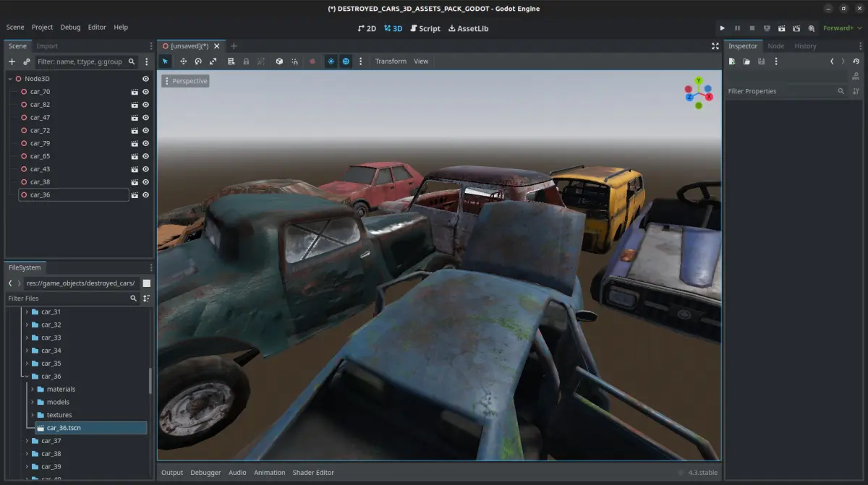Enable Movie Maker mode film reel icon

point(812,28)
